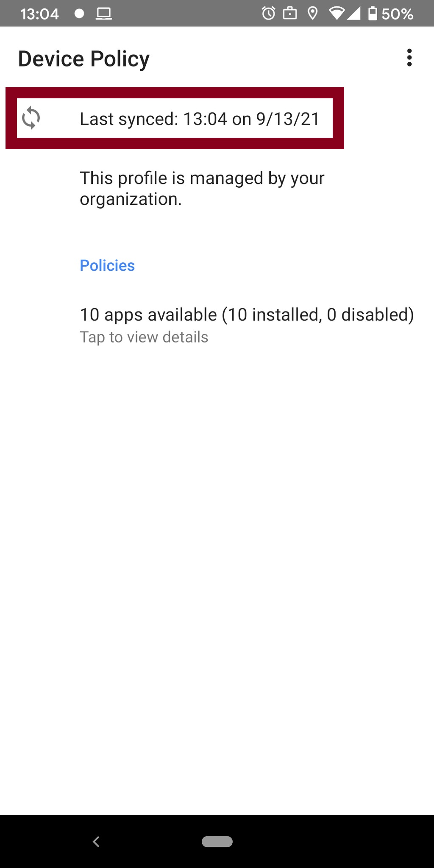
Task: Select the Last synced 13:04 row
Action: click(x=175, y=118)
